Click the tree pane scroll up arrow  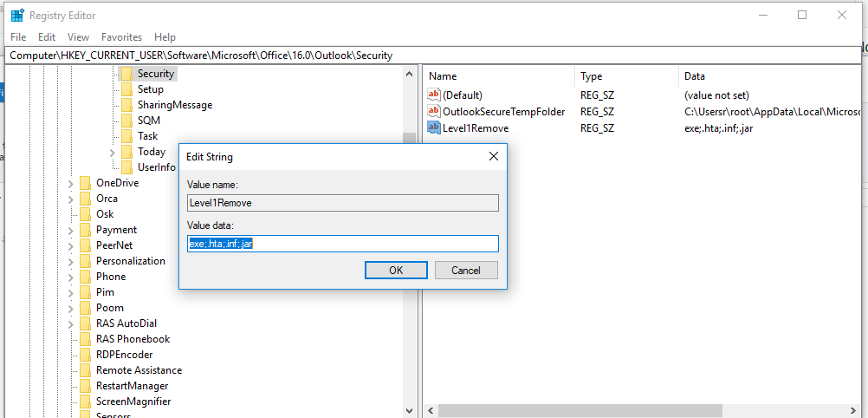point(409,74)
